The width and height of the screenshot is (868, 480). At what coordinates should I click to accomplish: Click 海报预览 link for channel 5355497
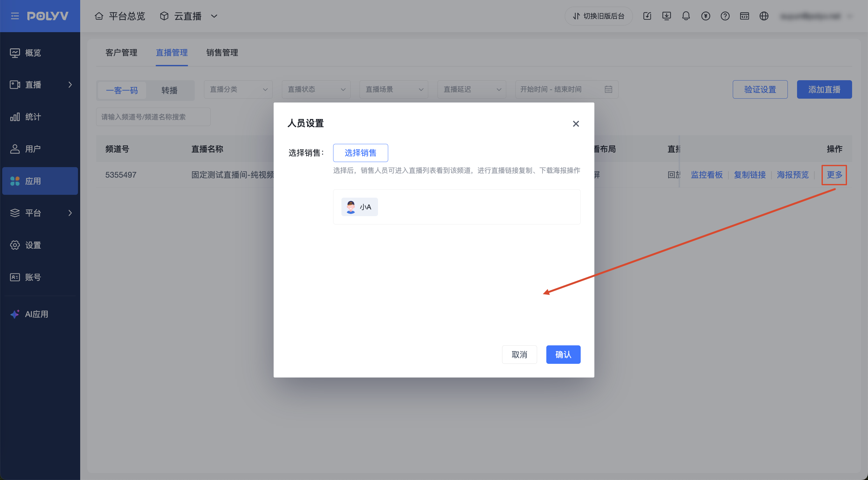[x=793, y=175]
